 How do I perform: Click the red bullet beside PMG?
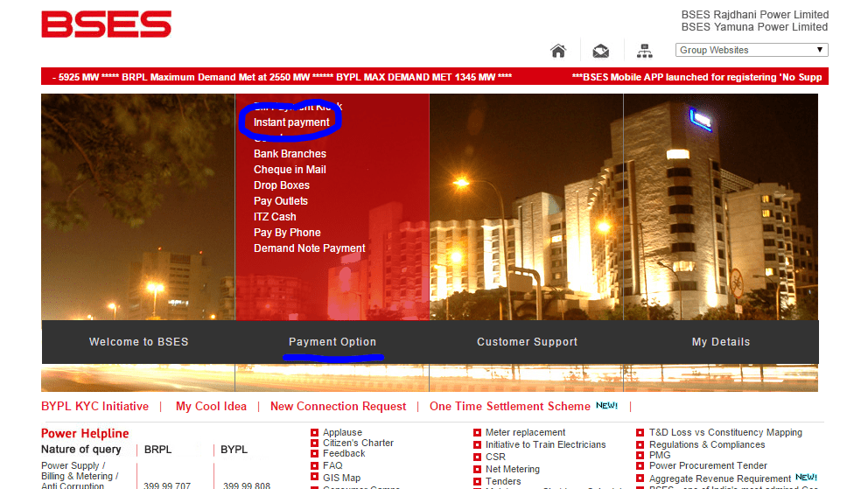coord(640,455)
